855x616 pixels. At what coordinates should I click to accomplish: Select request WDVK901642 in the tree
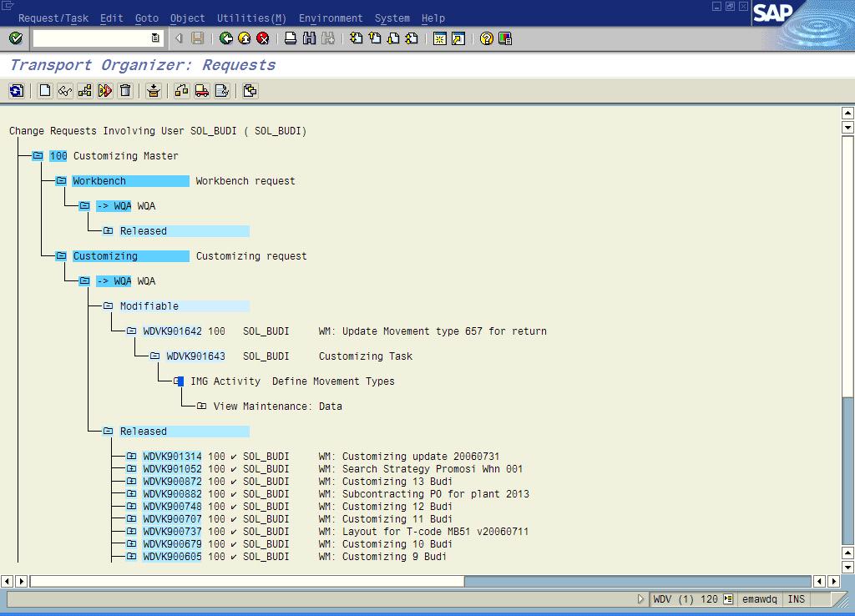[172, 331]
